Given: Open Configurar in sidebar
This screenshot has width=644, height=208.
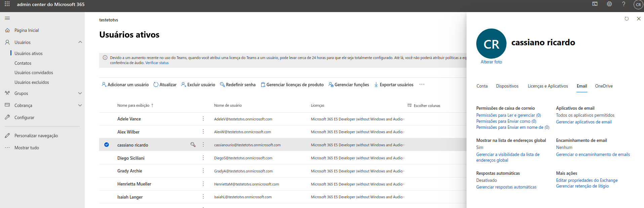Looking at the screenshot, I should (x=24, y=117).
